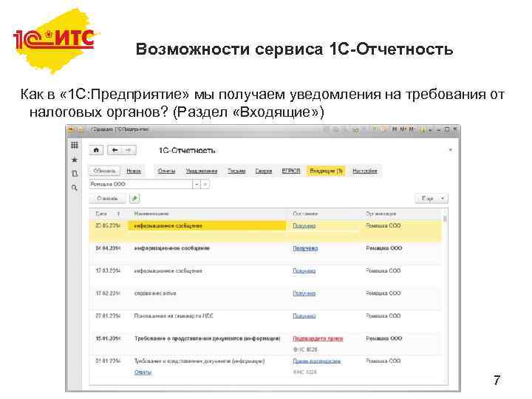Viewport: 532px width, 399px height.
Task: Sort by the Состояние column header
Action: (x=305, y=214)
